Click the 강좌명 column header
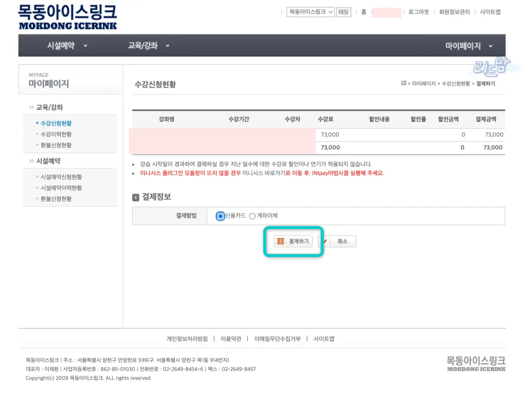 coord(167,119)
